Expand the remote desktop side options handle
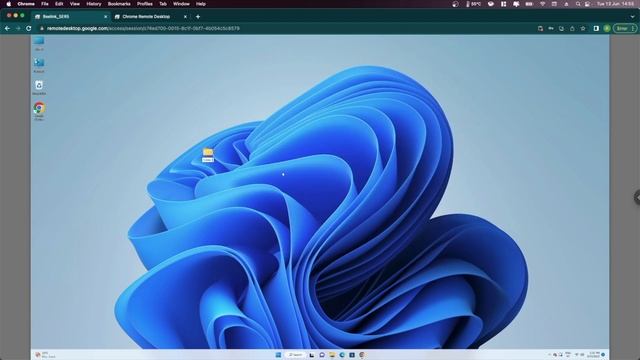640x360 pixels. 637,197
